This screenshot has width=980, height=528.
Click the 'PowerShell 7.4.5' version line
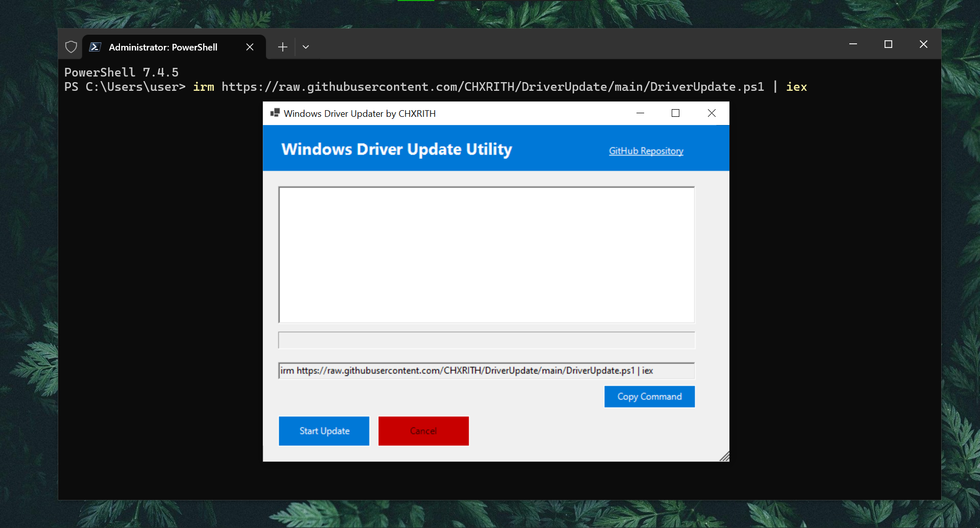click(121, 72)
